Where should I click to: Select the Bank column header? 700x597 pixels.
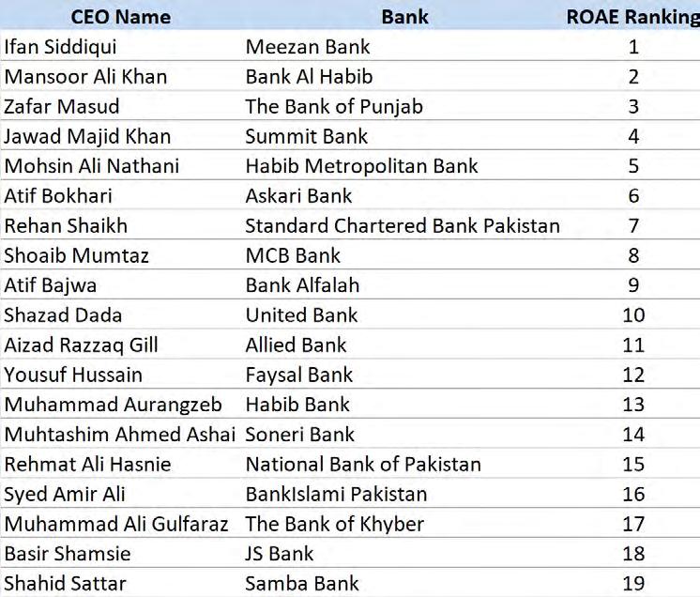[405, 17]
